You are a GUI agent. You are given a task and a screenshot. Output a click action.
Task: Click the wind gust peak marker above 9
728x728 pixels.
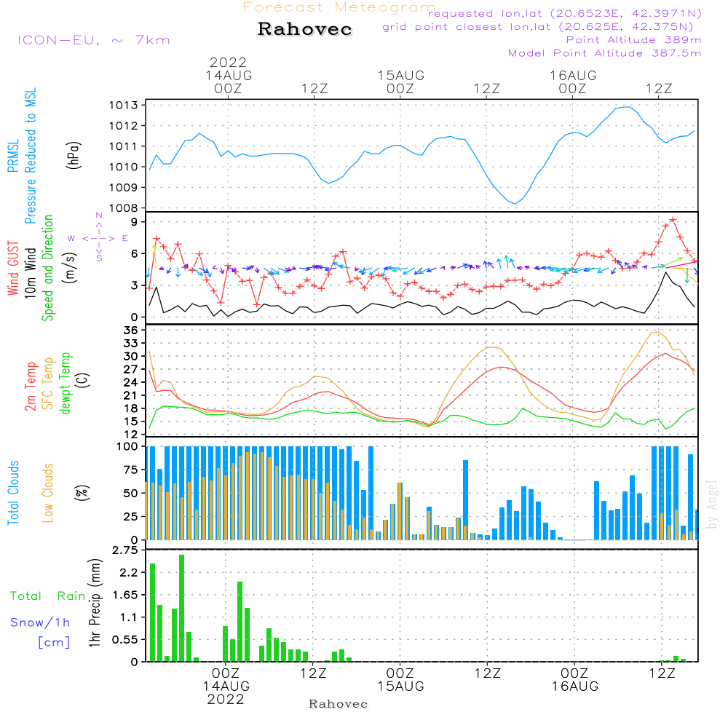pos(673,220)
